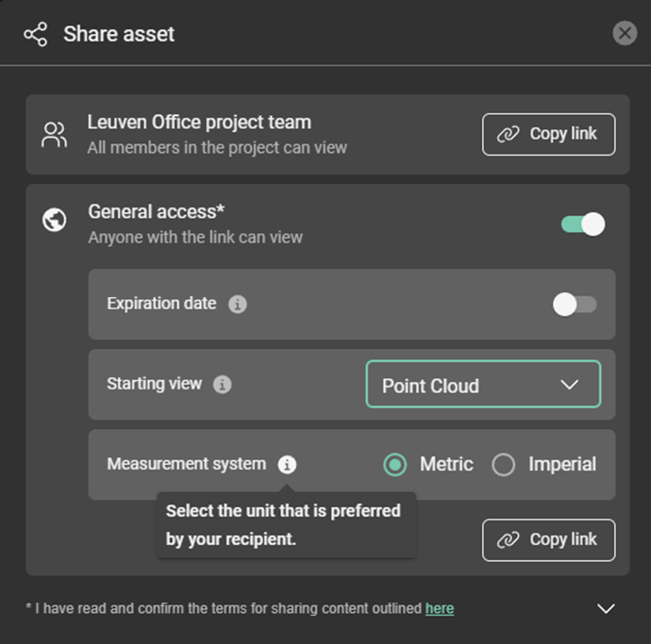Click the Starting view info icon
This screenshot has height=644, width=651.
(x=222, y=385)
